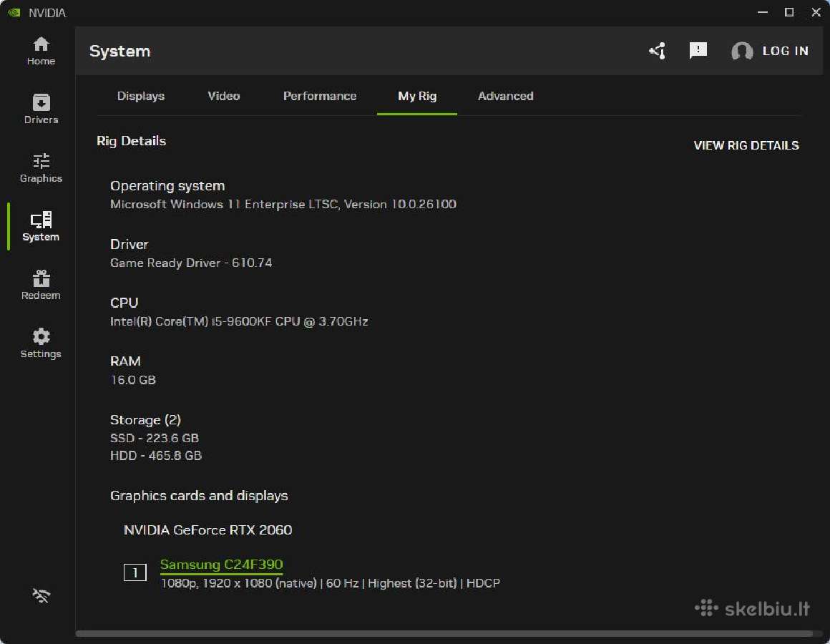
Task: Click the Graphics cards and displays heading
Action: pyautogui.click(x=199, y=495)
